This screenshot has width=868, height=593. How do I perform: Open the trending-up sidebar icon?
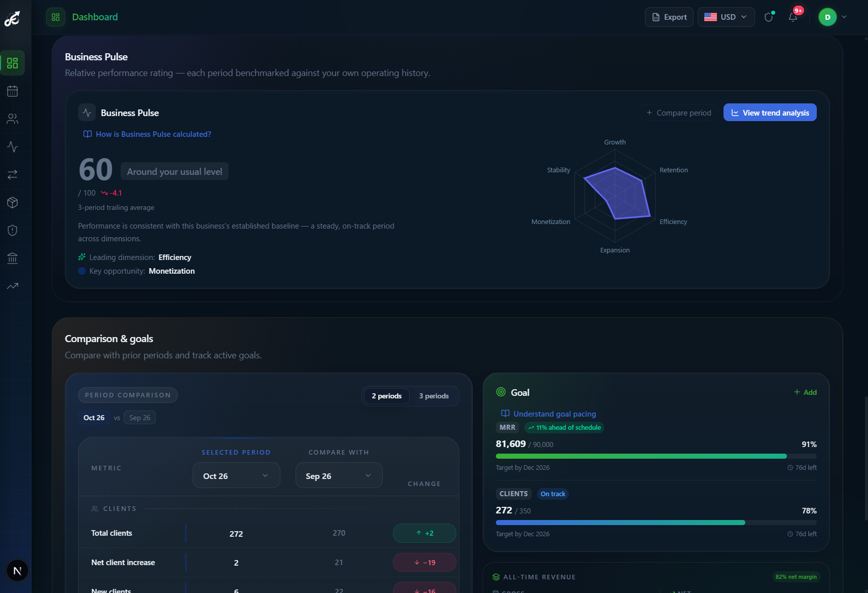click(x=13, y=286)
